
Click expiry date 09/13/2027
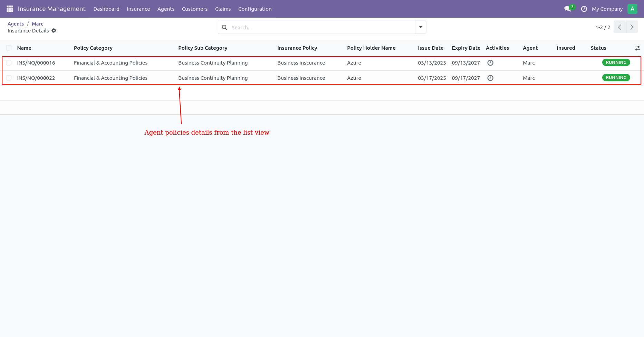click(x=466, y=63)
